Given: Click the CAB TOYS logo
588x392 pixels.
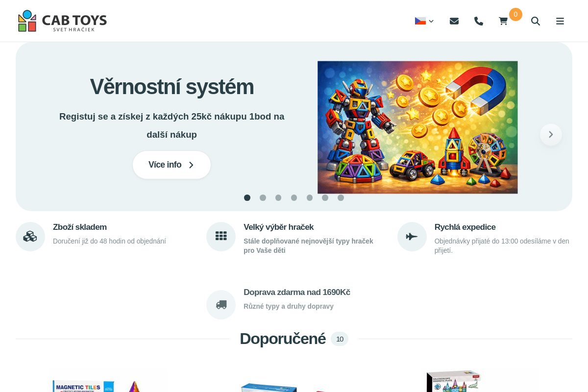Looking at the screenshot, I should (x=62, y=21).
